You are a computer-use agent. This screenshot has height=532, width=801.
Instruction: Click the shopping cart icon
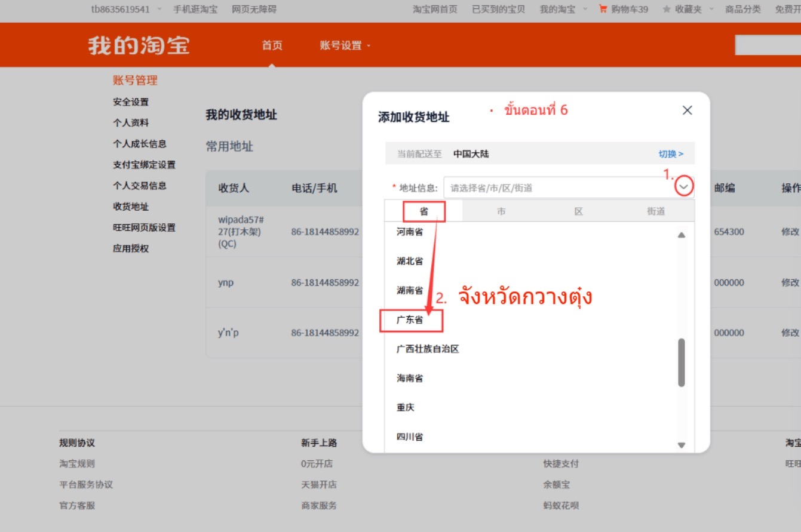pos(603,9)
